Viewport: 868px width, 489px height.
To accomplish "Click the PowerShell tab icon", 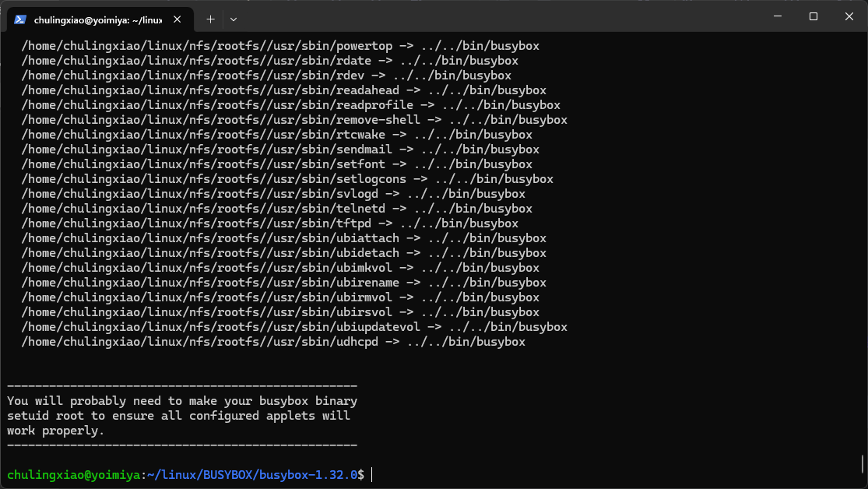I will coord(20,19).
